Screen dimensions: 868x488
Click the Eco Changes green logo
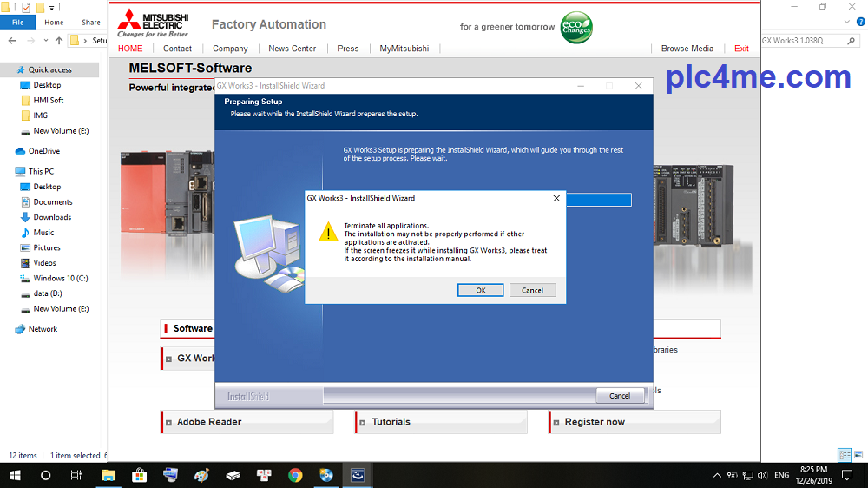[576, 27]
